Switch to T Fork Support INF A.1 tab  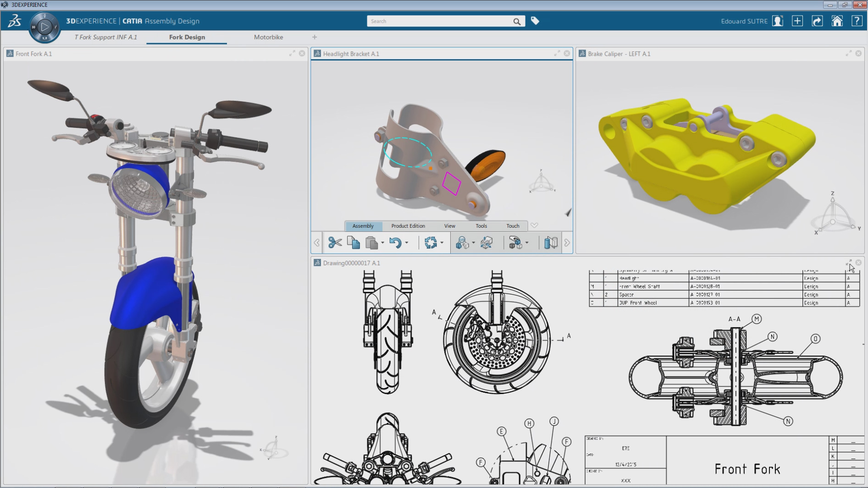(x=106, y=37)
